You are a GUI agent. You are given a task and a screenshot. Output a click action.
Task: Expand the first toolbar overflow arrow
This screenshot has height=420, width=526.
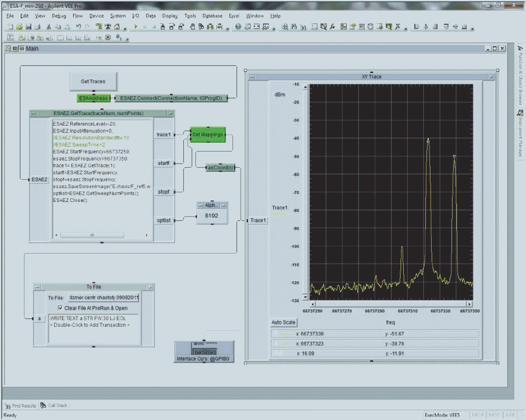(x=125, y=28)
